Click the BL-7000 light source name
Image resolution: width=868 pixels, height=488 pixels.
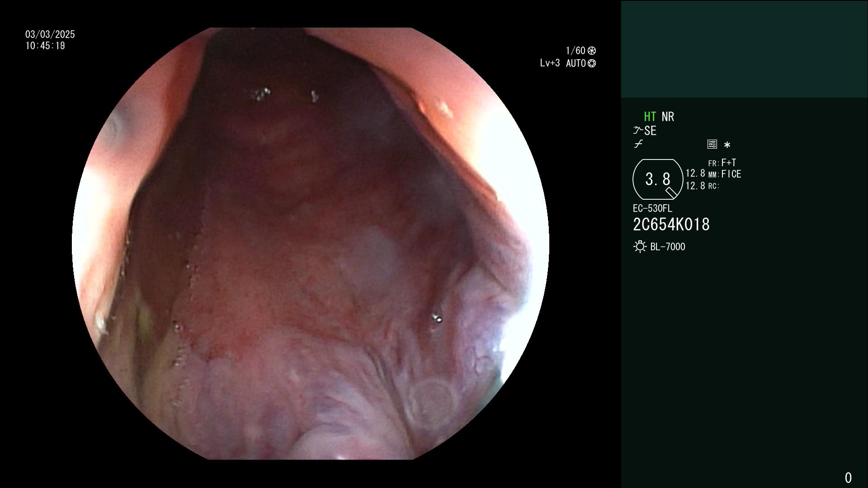click(x=668, y=247)
